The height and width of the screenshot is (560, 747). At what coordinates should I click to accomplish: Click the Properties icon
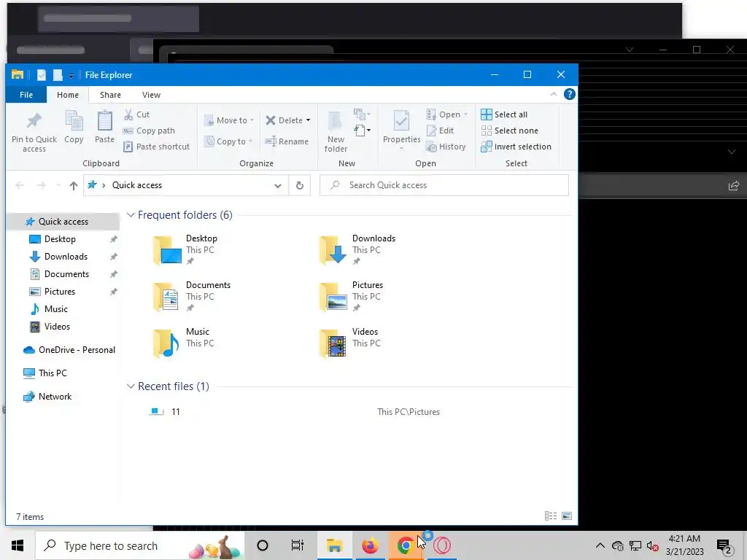tap(402, 120)
